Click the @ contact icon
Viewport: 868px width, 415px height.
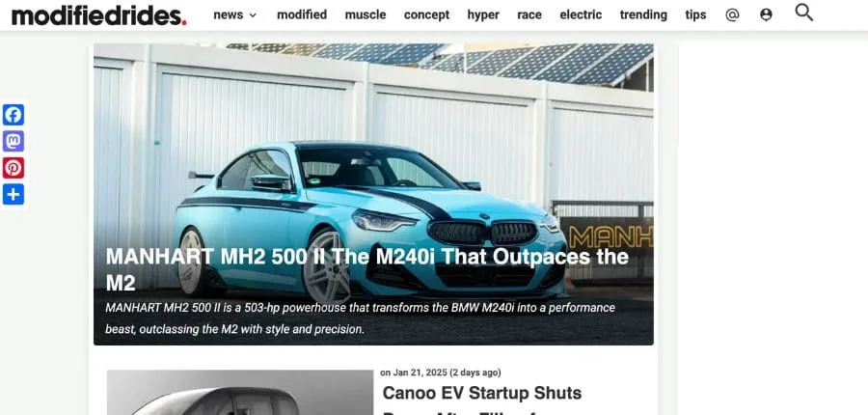click(x=732, y=15)
